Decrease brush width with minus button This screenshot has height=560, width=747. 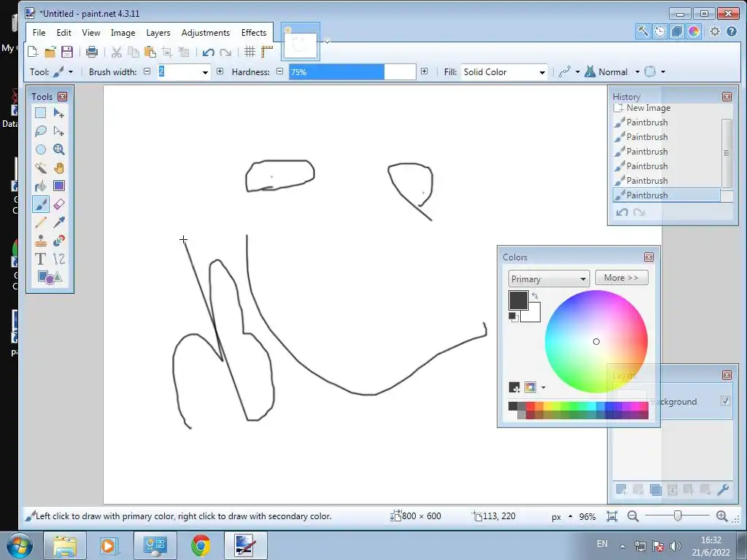[x=147, y=71]
